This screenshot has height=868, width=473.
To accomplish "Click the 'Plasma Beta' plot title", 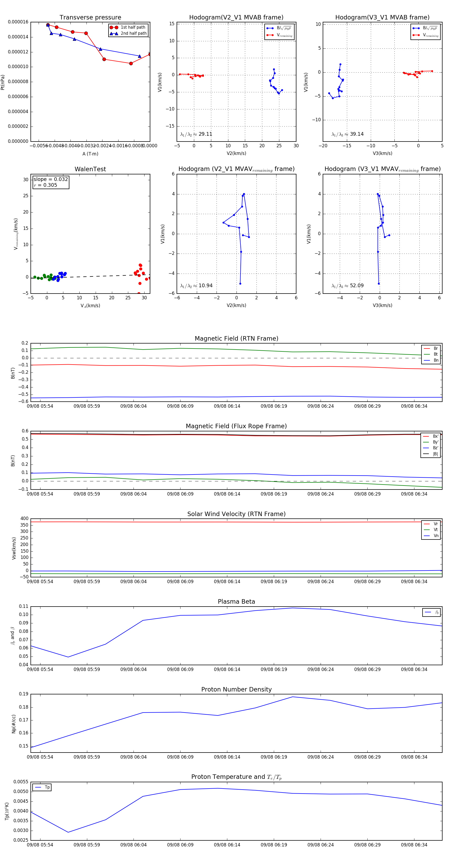I will coord(236,602).
